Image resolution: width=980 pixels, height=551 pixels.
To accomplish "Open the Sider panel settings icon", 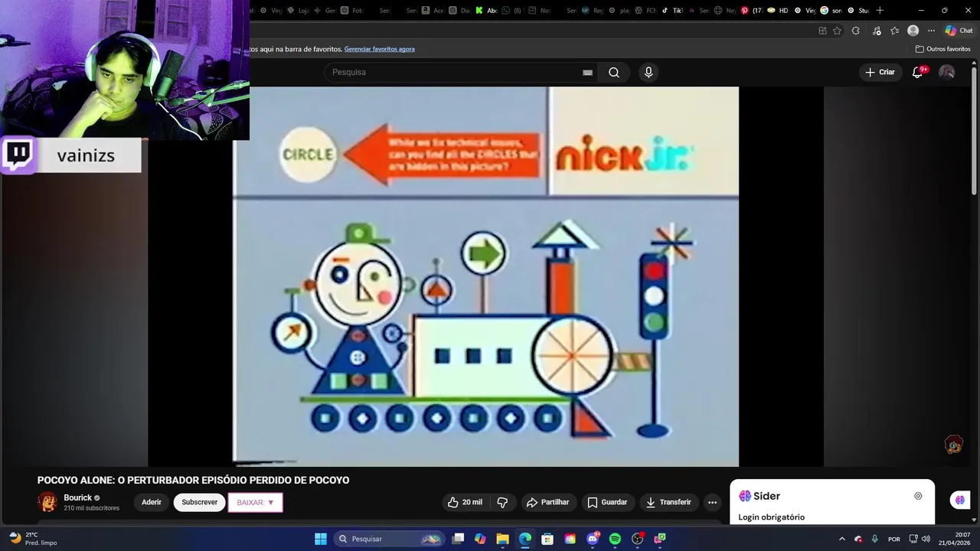I will tap(918, 496).
